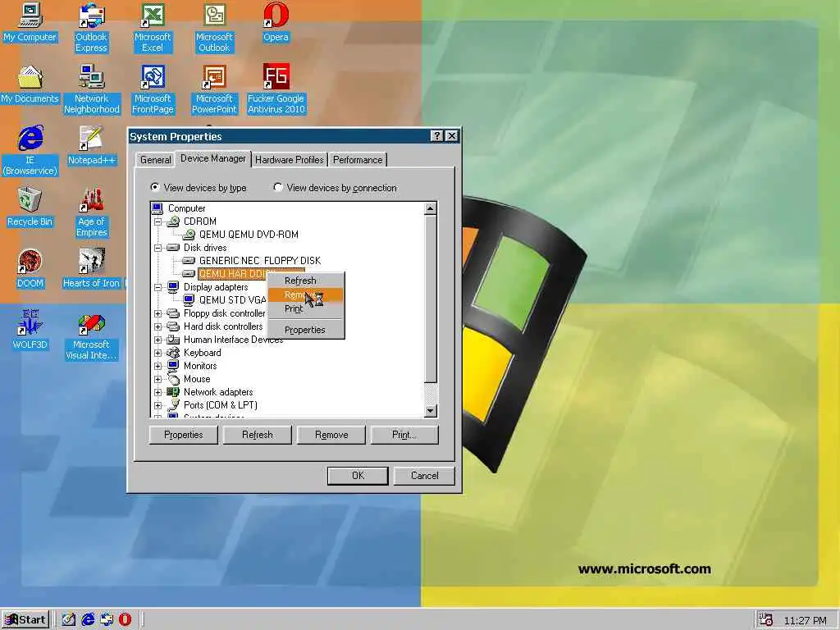The height and width of the screenshot is (630, 840).
Task: Expand the Mouse node
Action: (x=158, y=379)
